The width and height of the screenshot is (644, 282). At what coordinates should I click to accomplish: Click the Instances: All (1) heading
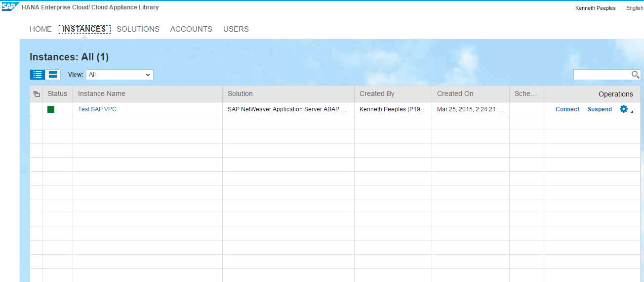[x=69, y=57]
